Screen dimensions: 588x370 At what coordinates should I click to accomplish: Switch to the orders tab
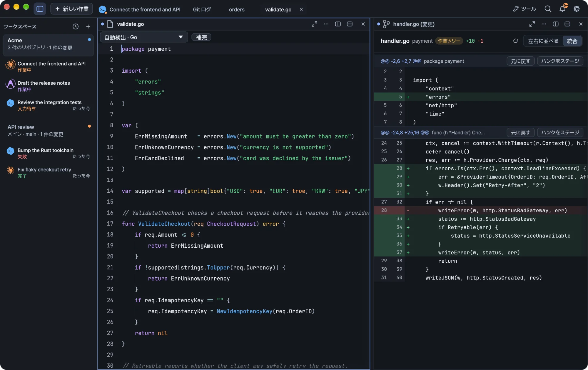(x=237, y=9)
